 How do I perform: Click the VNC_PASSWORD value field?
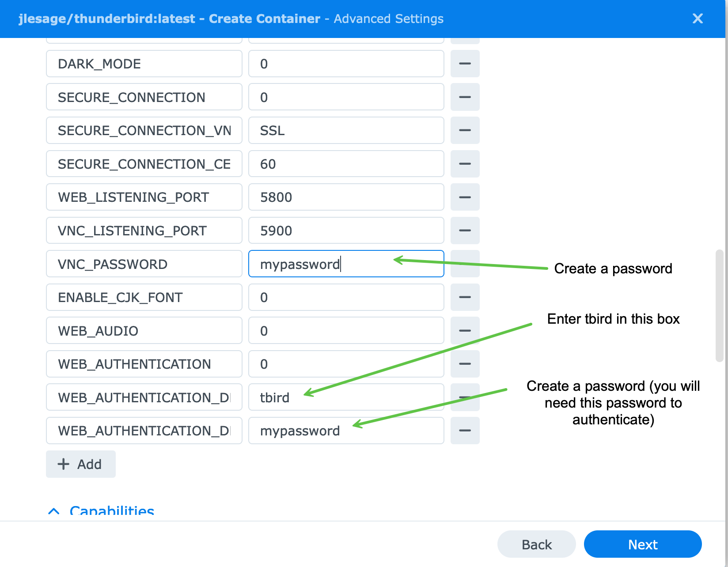click(346, 264)
